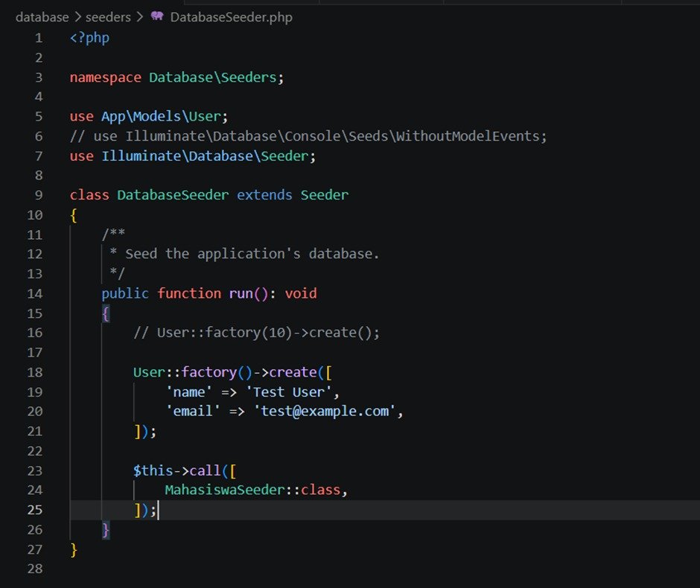700x588 pixels.
Task: Open the 'seeders' breadcrumb segment
Action: tap(108, 17)
